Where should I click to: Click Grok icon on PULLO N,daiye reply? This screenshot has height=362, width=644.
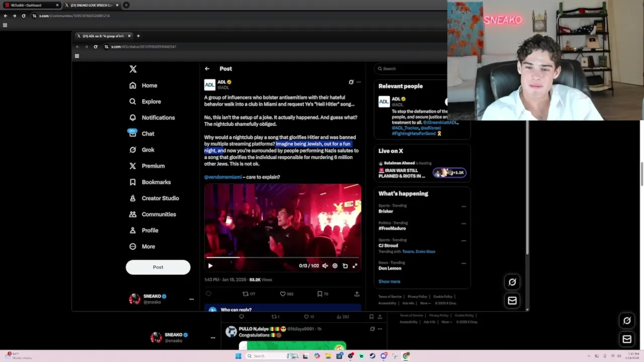[x=372, y=329]
